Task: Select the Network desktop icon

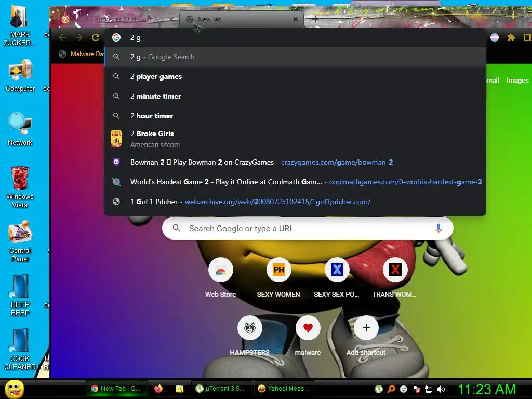Action: coord(20,129)
